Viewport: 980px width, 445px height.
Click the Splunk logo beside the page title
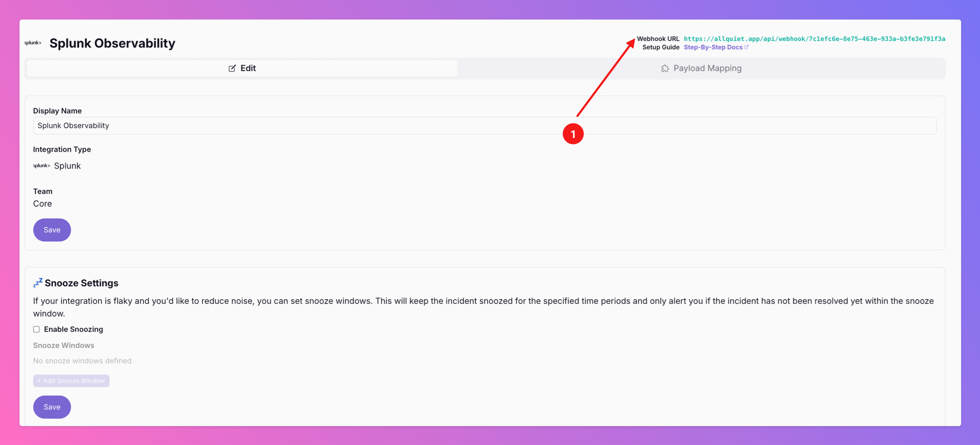point(33,43)
